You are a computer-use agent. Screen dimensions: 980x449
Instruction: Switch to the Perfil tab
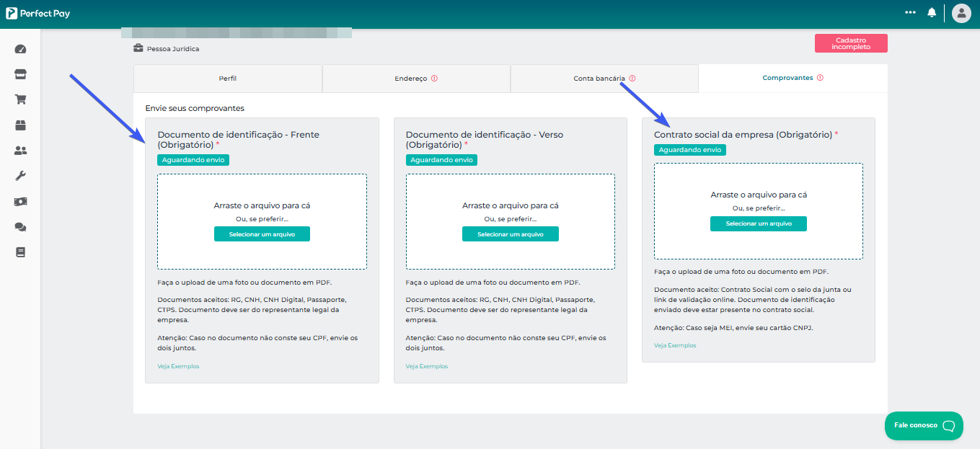(x=228, y=79)
